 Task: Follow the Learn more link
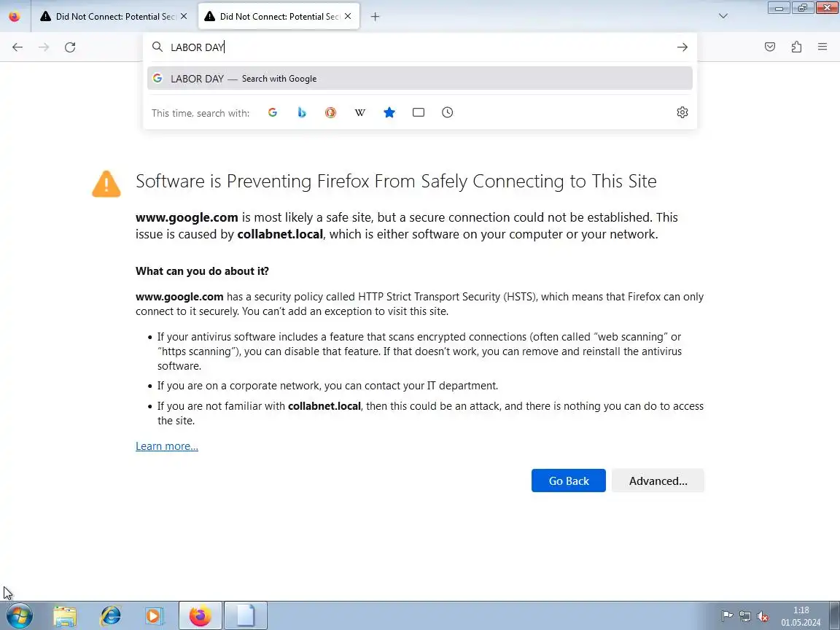tap(166, 446)
